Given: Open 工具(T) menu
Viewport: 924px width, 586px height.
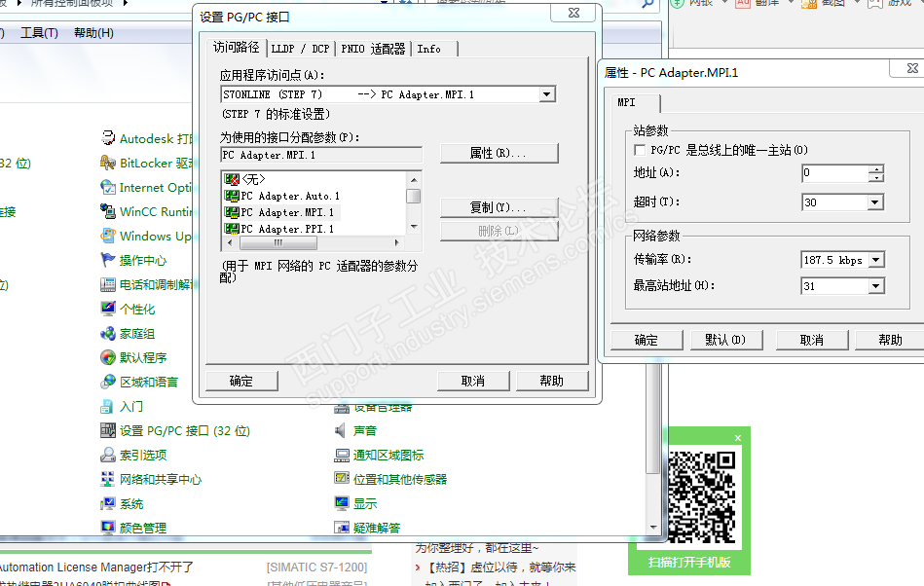Looking at the screenshot, I should point(40,33).
